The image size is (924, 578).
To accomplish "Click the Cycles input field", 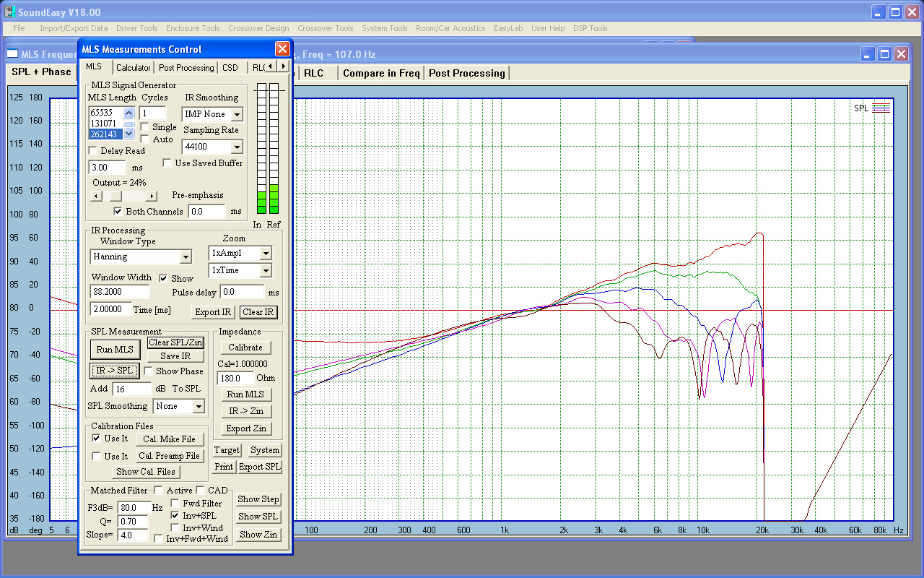I will [152, 113].
